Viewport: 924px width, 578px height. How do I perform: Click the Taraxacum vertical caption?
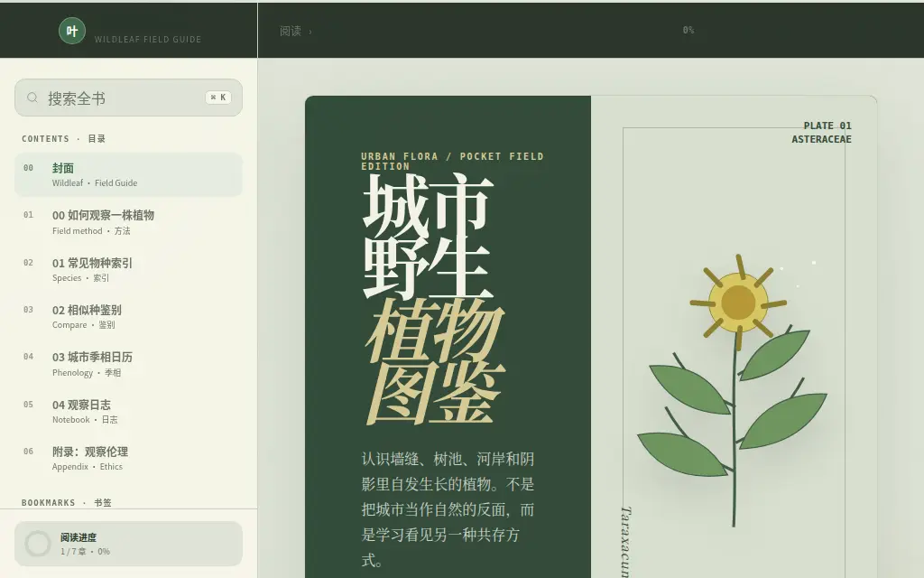pos(626,542)
